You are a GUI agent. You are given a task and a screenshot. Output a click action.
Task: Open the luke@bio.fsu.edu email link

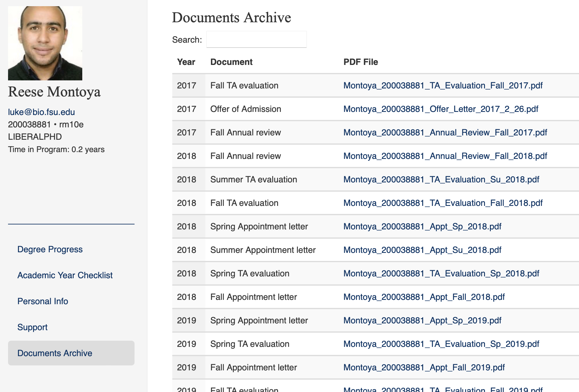41,112
